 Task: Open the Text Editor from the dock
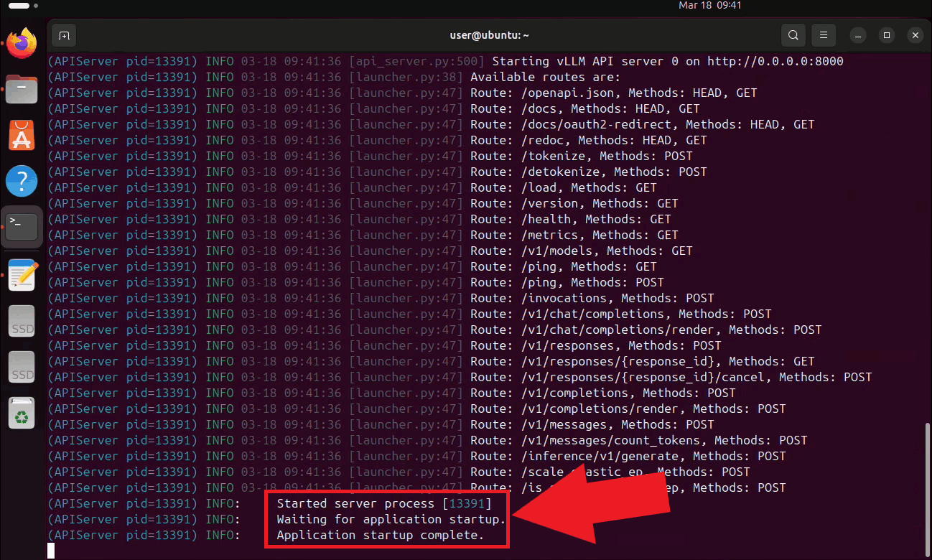click(x=21, y=275)
